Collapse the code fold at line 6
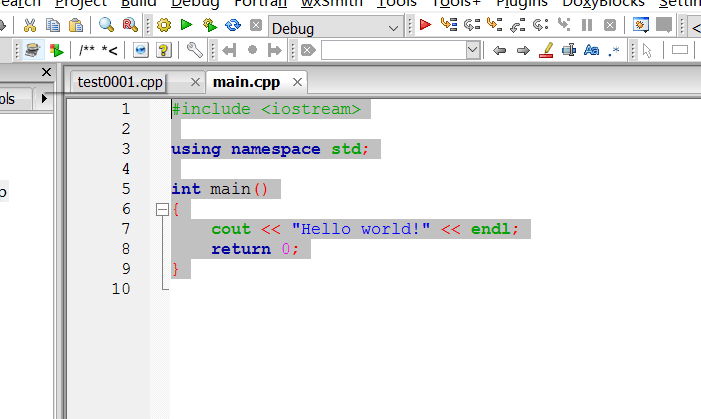The image size is (701, 419). click(162, 209)
